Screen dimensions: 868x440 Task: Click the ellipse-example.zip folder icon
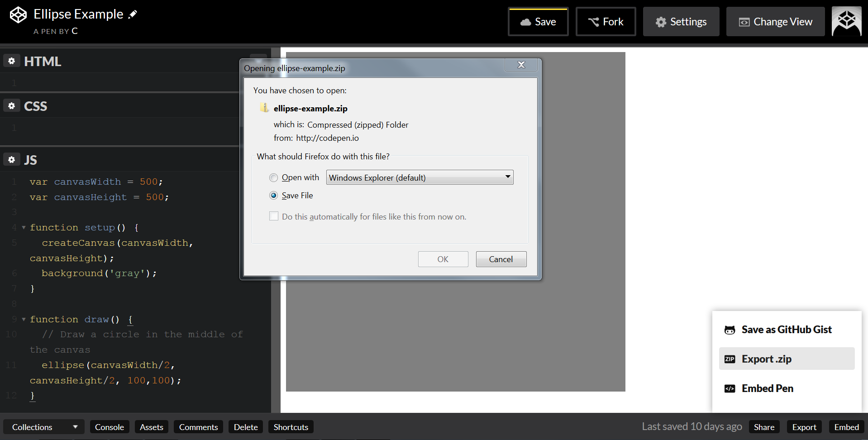(264, 108)
